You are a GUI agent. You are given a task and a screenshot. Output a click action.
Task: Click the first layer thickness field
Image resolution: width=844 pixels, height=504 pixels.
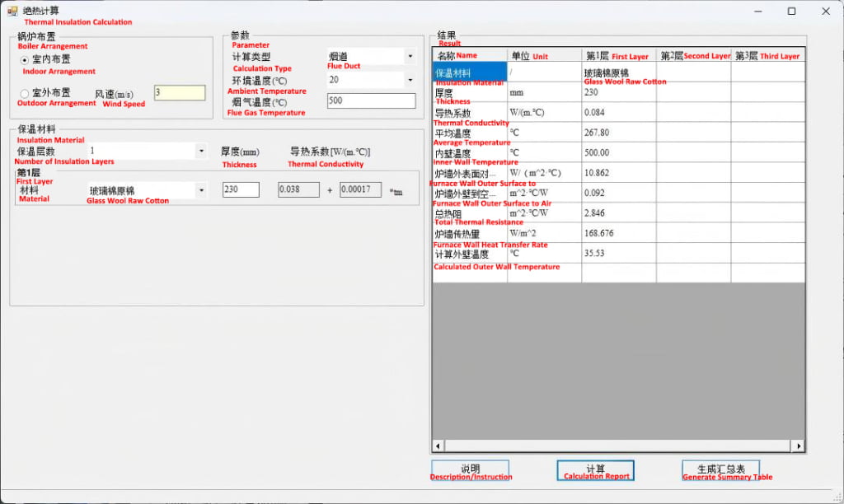[x=241, y=190]
